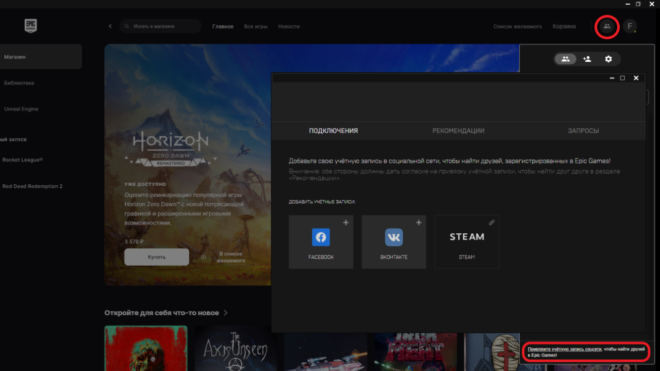Select the friends group icon in social panel
Viewport: 660px width, 371px height.
[x=565, y=59]
